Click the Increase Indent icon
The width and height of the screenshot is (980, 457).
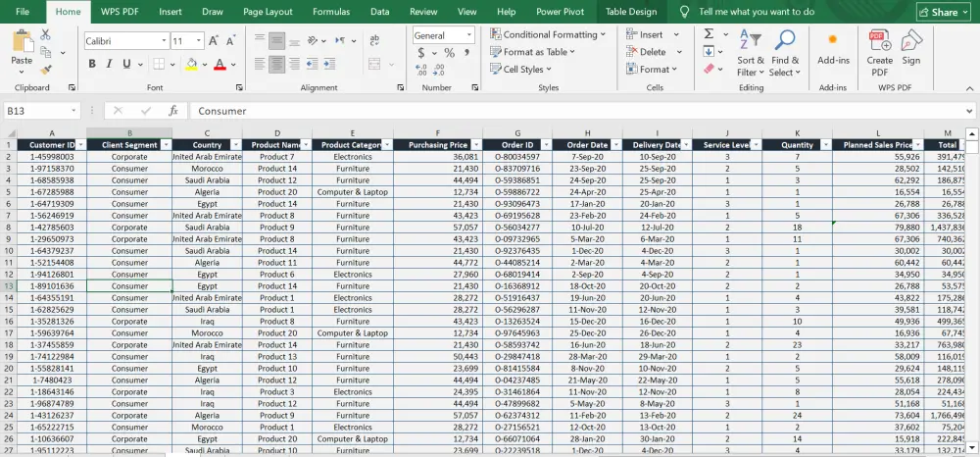click(328, 64)
